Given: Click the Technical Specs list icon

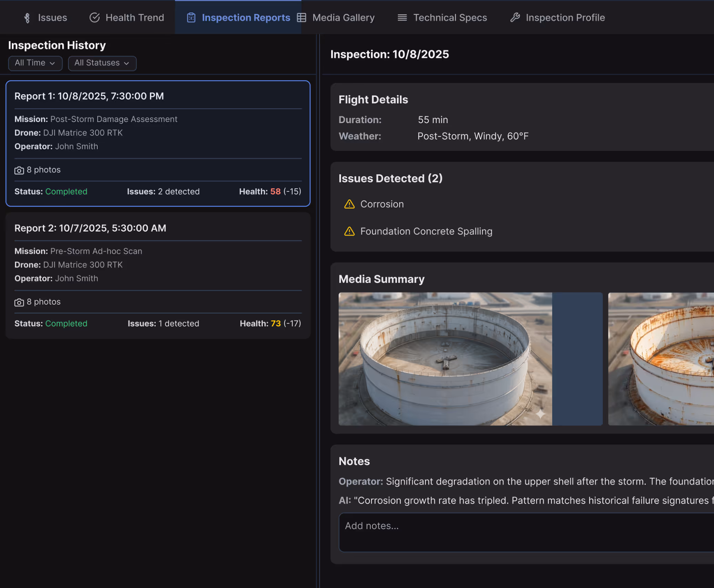Looking at the screenshot, I should (402, 18).
